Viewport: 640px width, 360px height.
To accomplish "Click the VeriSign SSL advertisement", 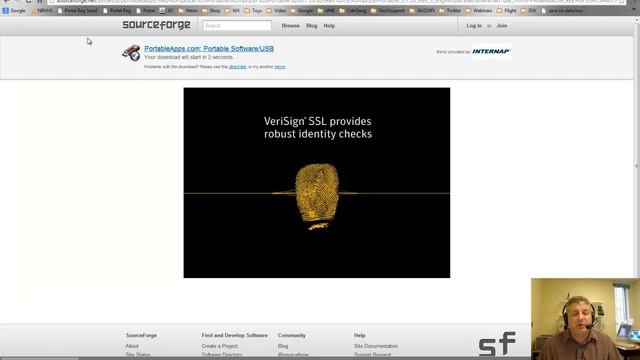I will (x=317, y=183).
